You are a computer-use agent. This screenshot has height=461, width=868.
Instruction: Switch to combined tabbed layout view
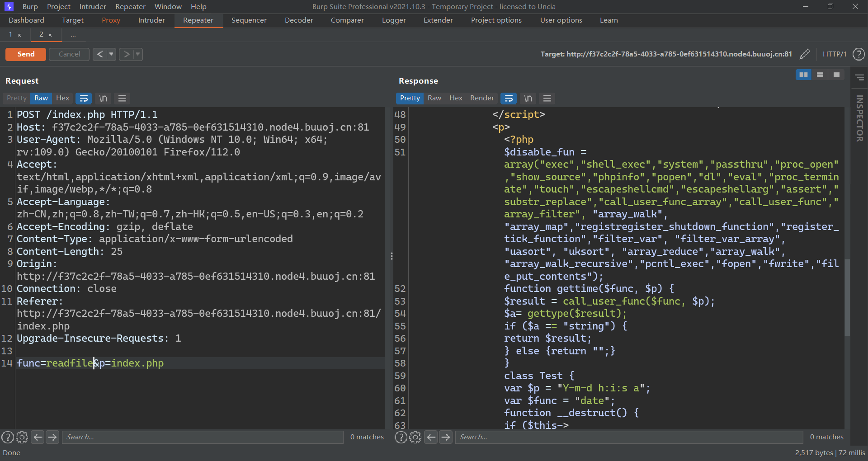(x=836, y=75)
